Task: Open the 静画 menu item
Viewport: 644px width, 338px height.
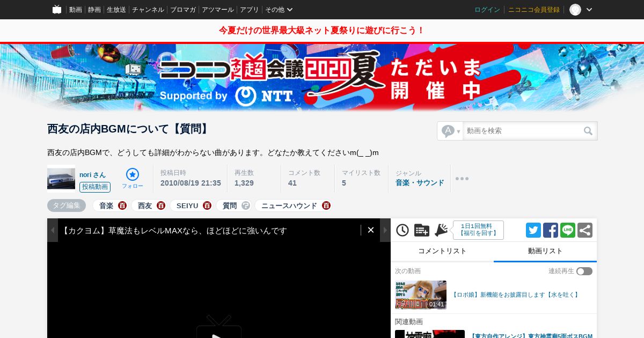Action: pos(94,10)
